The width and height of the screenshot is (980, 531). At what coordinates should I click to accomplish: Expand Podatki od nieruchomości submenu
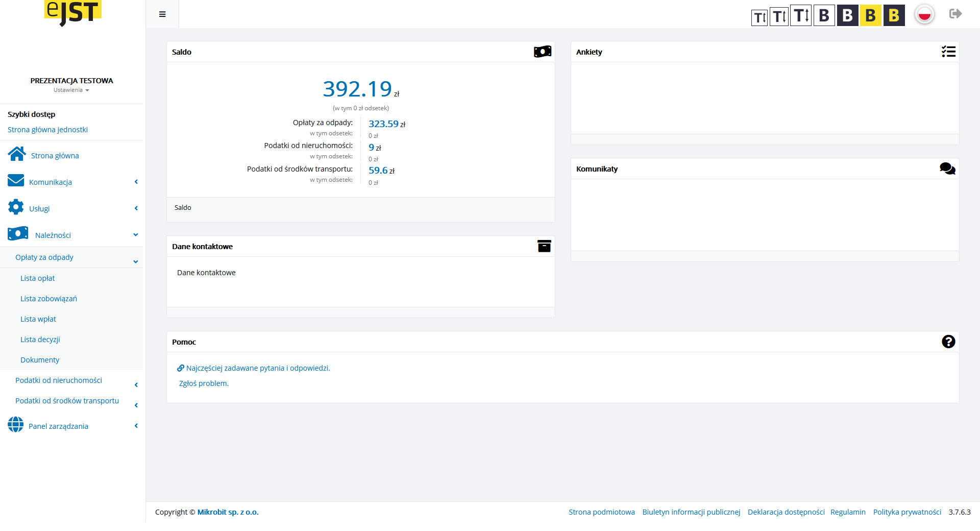(x=59, y=380)
